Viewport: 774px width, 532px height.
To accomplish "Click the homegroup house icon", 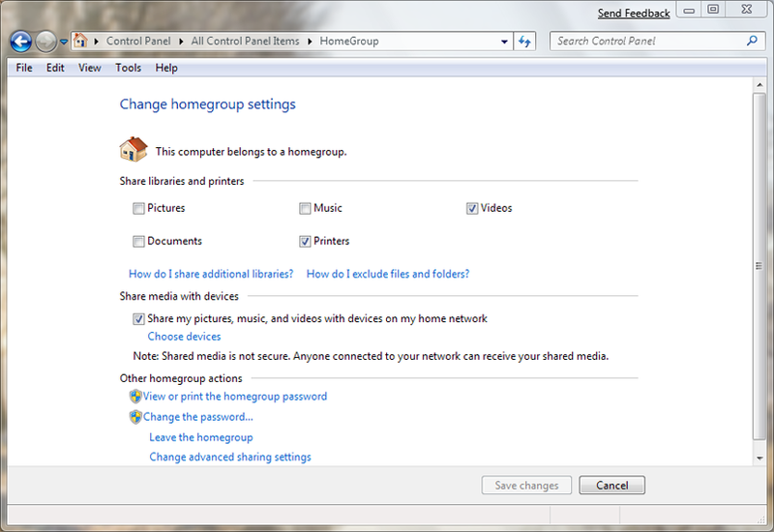I will point(134,150).
